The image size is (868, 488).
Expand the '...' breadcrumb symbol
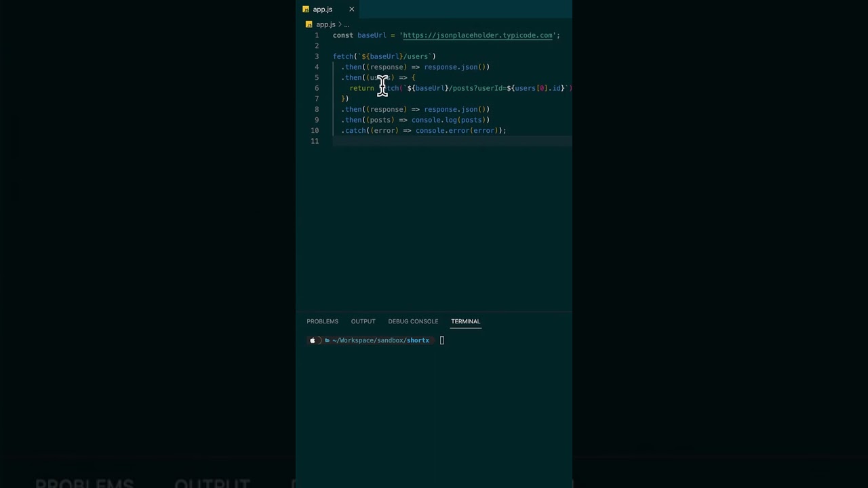click(347, 24)
